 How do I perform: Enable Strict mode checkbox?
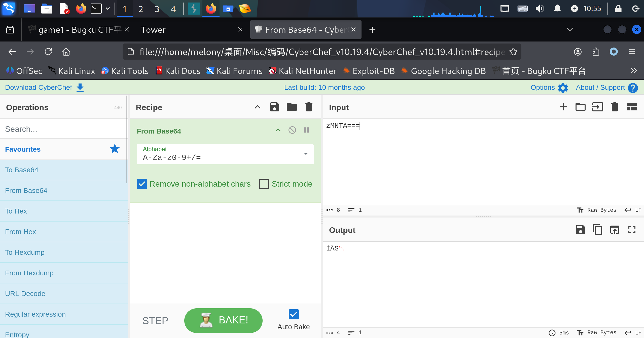coord(264,184)
